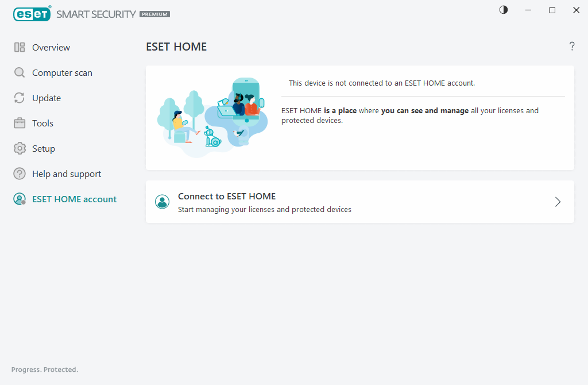Image resolution: width=588 pixels, height=385 pixels.
Task: Click Connect to ESET HOME title
Action: pyautogui.click(x=227, y=197)
